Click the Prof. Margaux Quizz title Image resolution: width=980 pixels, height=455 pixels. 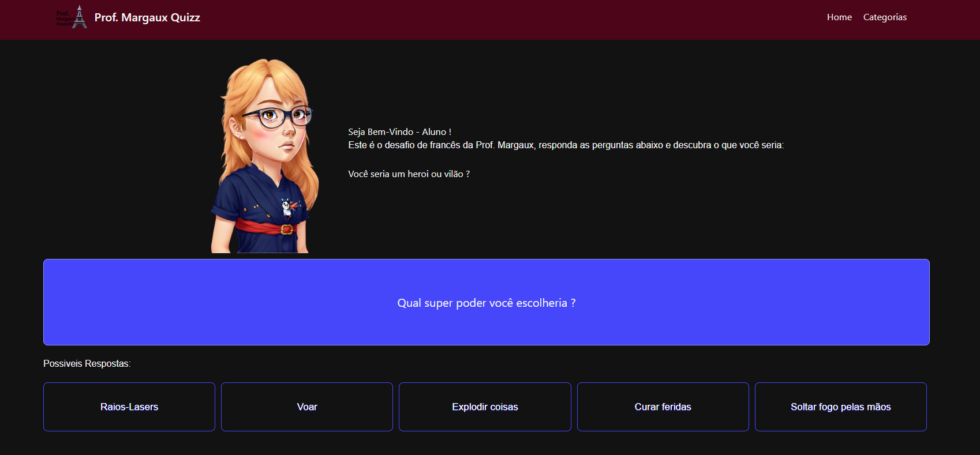point(147,17)
